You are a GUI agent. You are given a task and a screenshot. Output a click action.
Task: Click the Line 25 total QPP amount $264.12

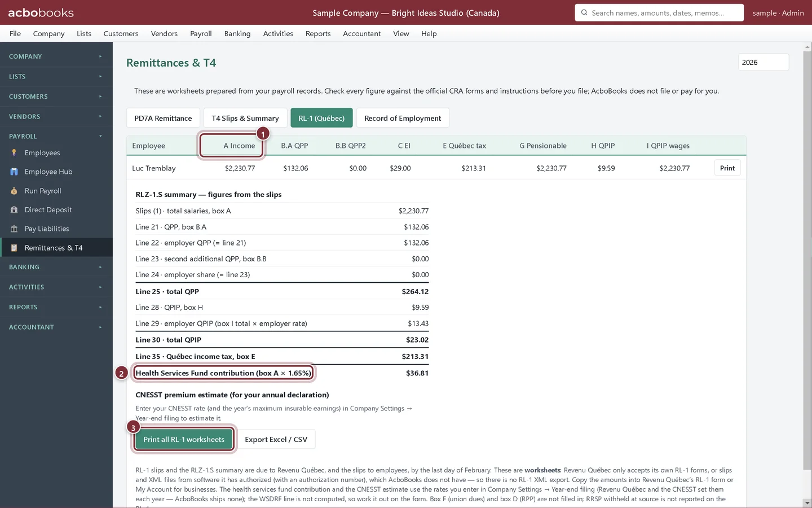point(415,292)
